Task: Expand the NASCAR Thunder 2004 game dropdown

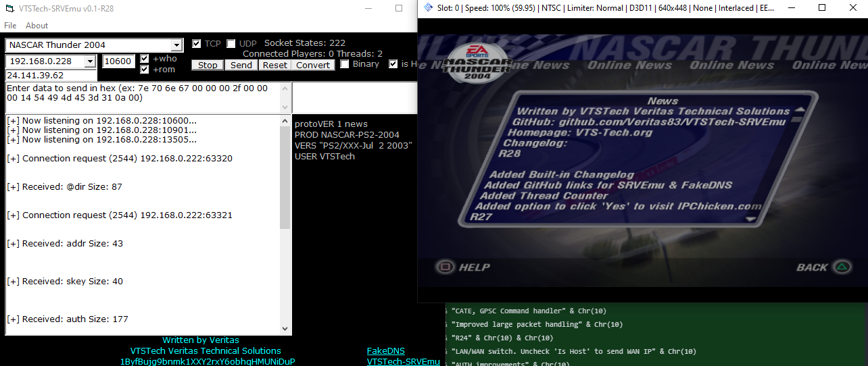Action: point(177,45)
